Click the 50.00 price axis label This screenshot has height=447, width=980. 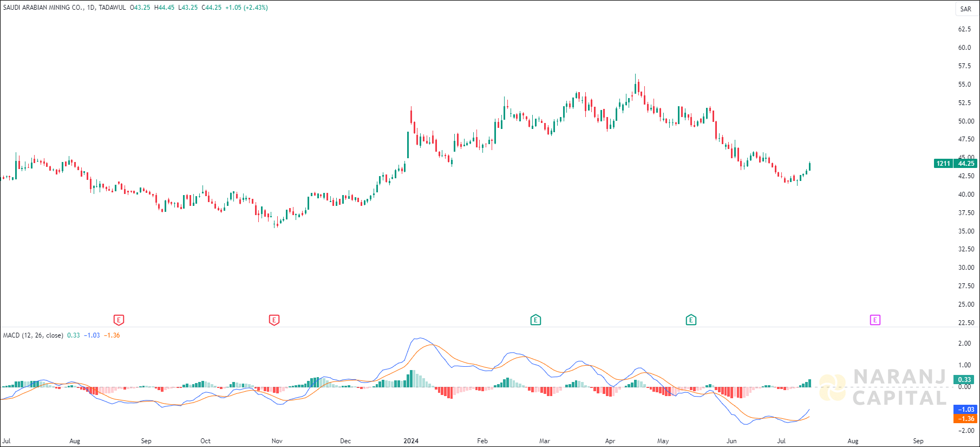966,121
